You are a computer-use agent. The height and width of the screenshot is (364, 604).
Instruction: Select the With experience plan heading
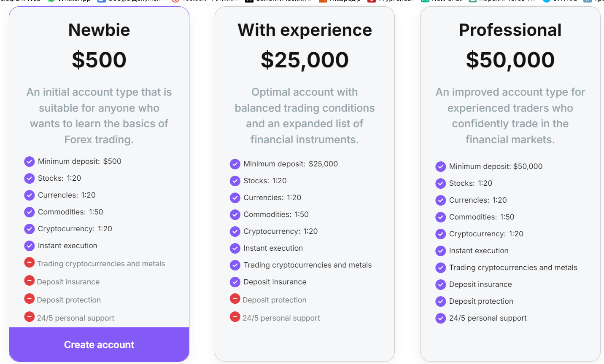[305, 30]
